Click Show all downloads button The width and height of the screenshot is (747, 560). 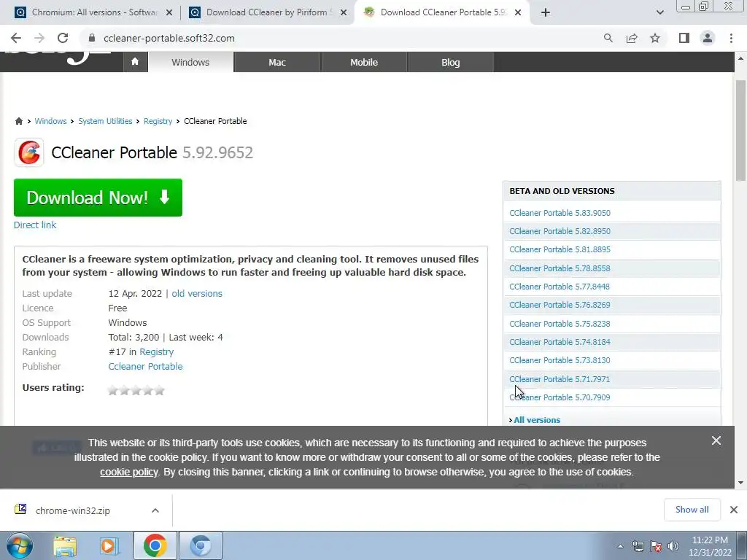click(x=692, y=510)
